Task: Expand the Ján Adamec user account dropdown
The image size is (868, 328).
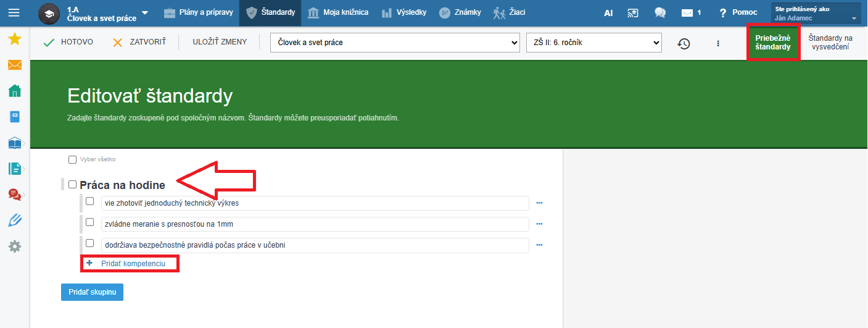Action: coord(816,14)
